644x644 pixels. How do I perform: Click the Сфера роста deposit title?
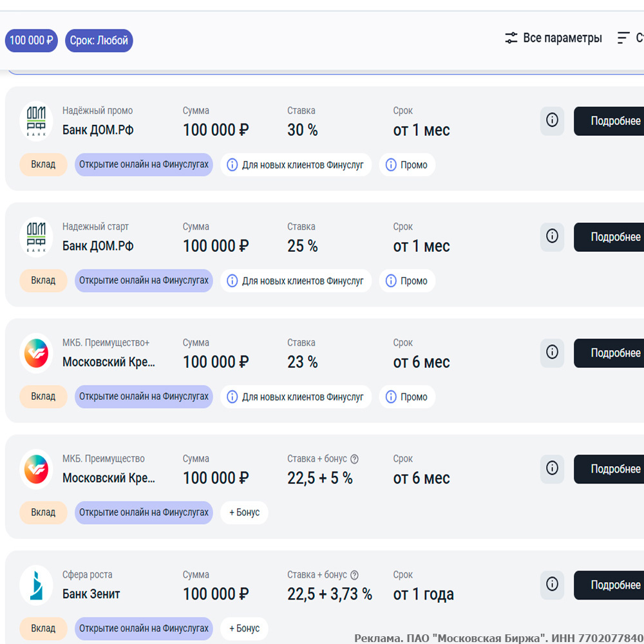88,574
